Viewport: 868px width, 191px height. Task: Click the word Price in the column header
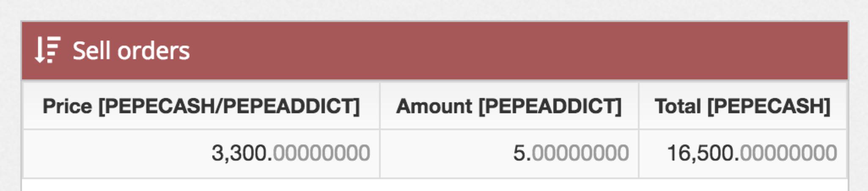pyautogui.click(x=67, y=106)
